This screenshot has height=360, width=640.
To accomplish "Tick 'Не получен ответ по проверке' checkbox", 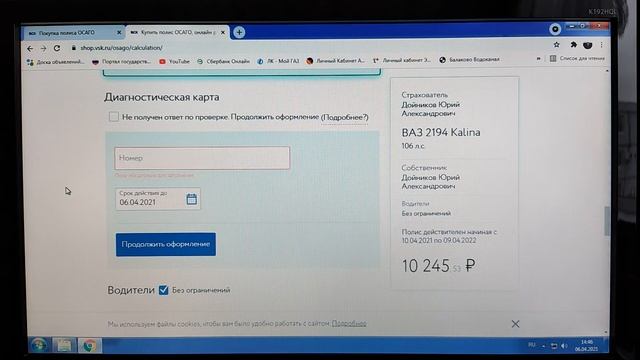I will pyautogui.click(x=114, y=117).
